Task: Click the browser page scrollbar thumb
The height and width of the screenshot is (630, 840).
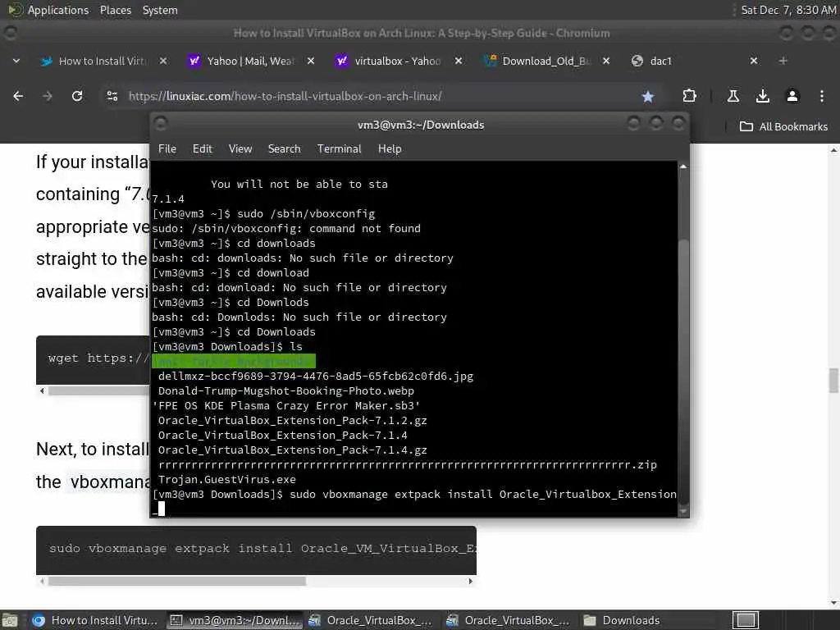Action: (833, 381)
